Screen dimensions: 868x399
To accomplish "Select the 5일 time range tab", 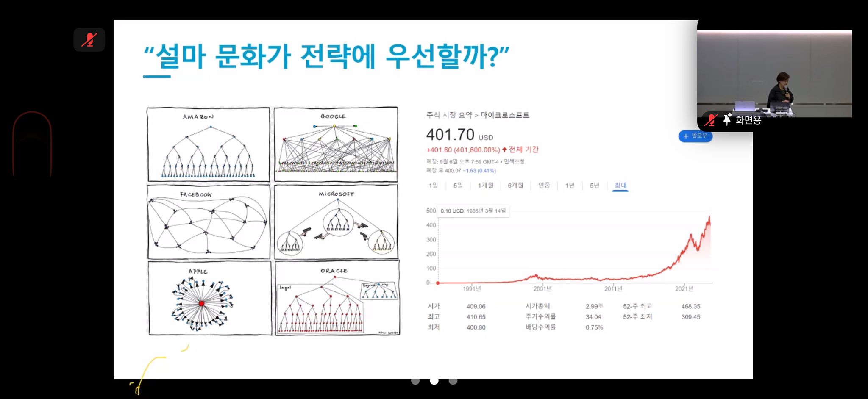I will [x=458, y=186].
